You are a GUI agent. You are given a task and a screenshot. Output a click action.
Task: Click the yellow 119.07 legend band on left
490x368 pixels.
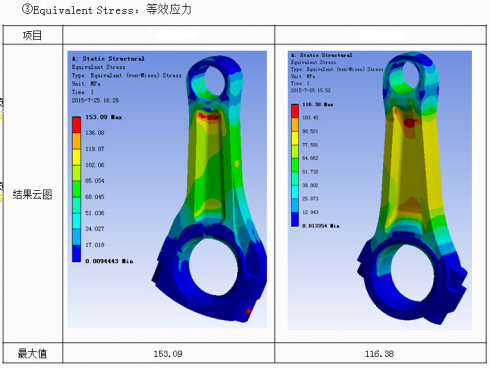click(x=77, y=157)
